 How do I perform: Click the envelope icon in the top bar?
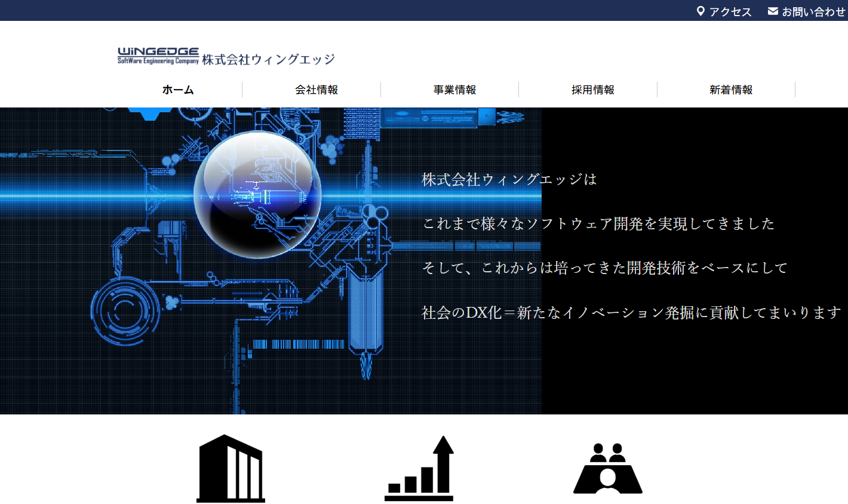[x=773, y=11]
